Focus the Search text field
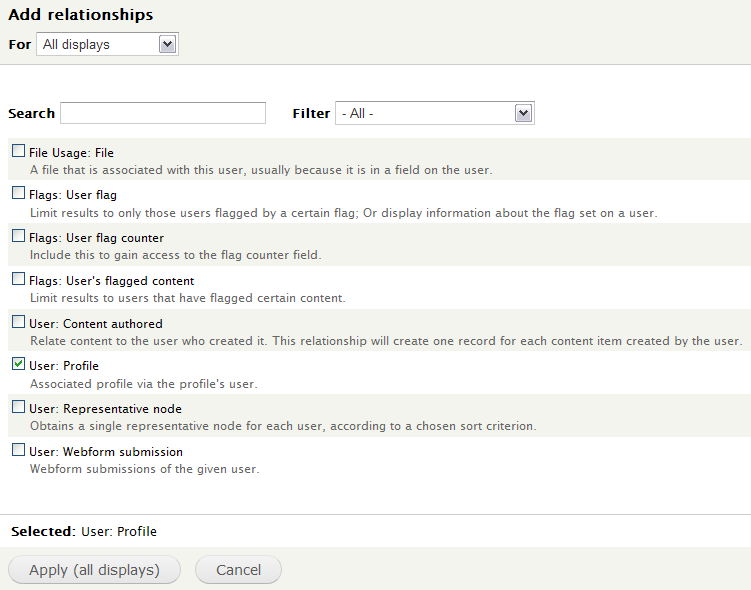 pyautogui.click(x=163, y=113)
